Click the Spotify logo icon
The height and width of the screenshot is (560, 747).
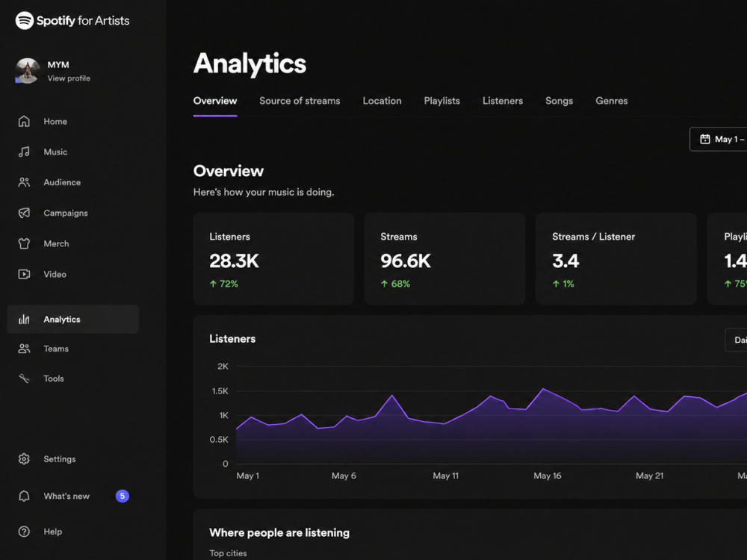tap(25, 20)
